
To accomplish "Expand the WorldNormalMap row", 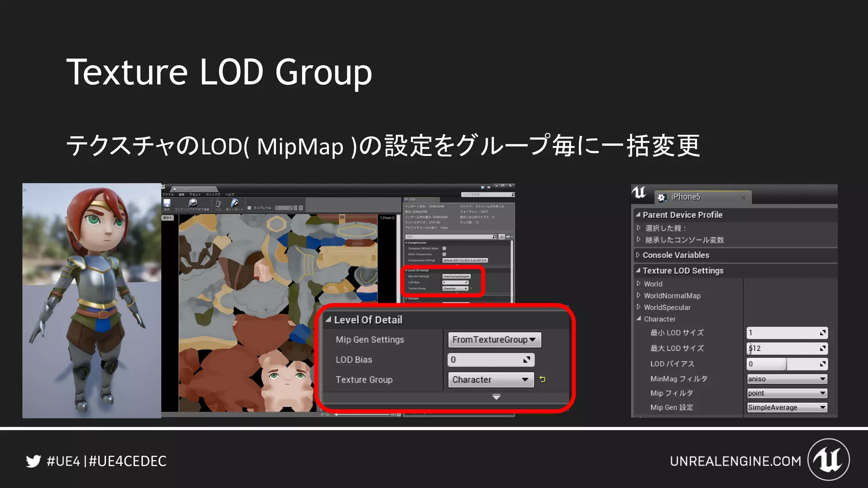I will (639, 295).
